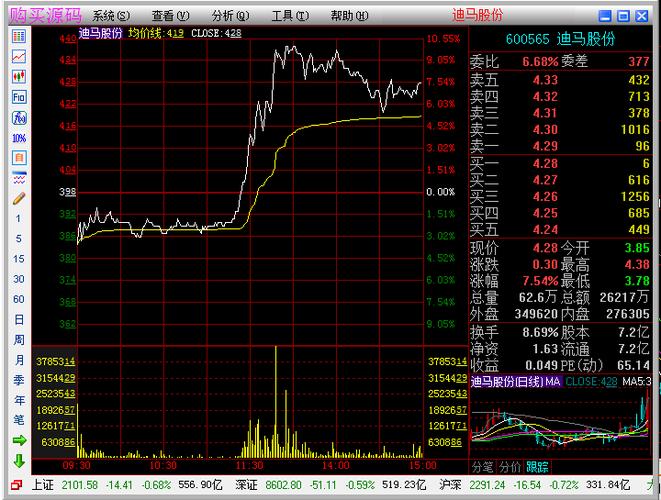This screenshot has width=661, height=500.
Task: Select the quarterly (季) period
Action: click(x=19, y=380)
